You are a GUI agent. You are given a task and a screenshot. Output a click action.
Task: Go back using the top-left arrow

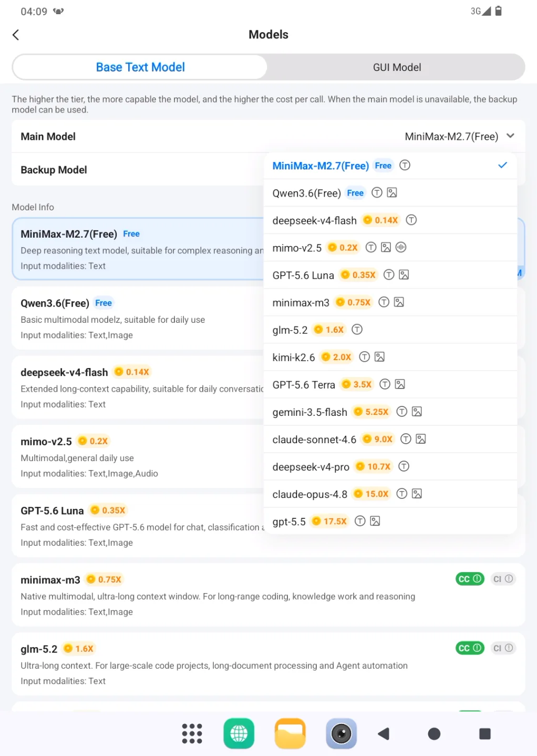pos(16,35)
